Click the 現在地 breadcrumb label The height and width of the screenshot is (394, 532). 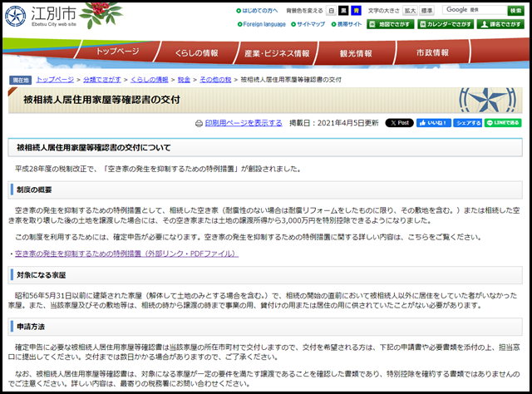20,80
